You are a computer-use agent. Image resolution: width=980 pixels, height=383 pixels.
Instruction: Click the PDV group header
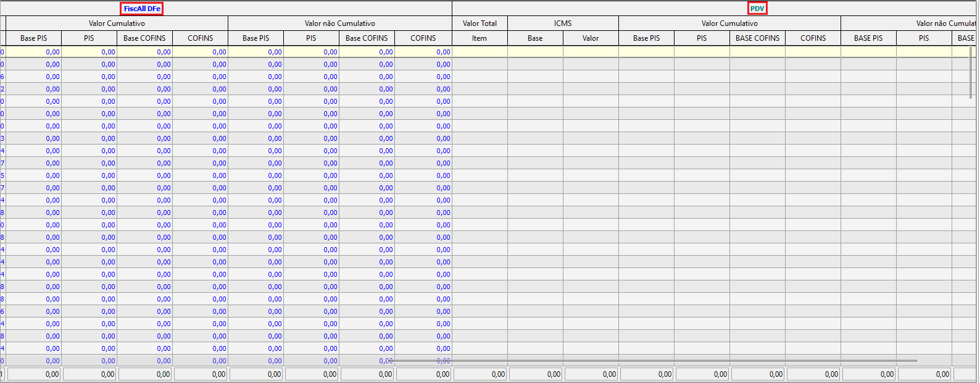click(757, 9)
